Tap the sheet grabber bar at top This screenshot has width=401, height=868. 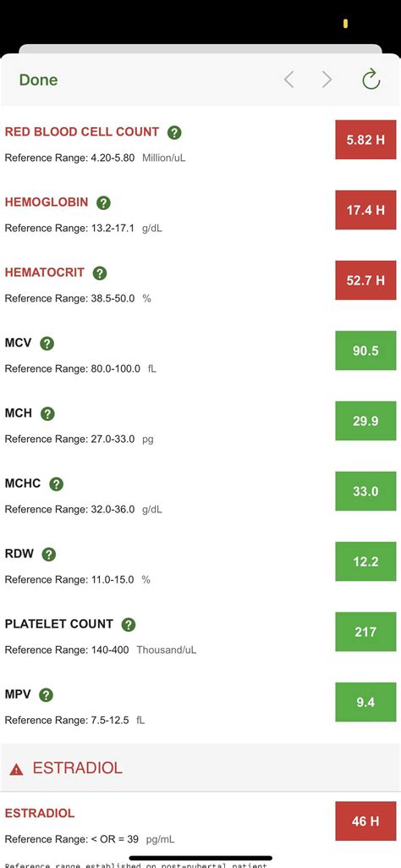(x=200, y=49)
